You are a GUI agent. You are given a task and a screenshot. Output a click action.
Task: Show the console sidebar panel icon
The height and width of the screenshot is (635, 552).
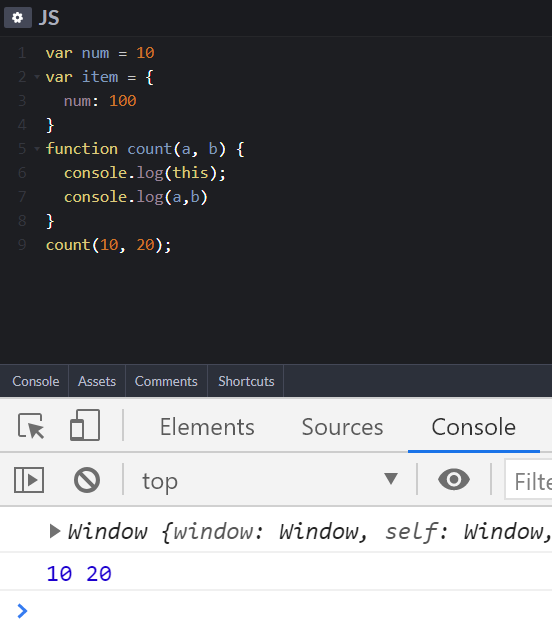click(29, 480)
